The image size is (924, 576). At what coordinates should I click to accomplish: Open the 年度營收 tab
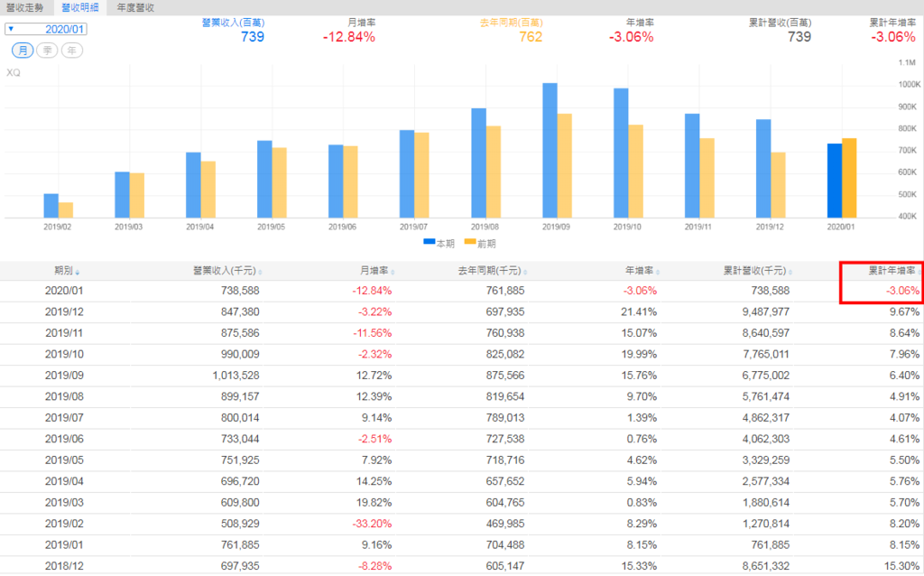135,7
